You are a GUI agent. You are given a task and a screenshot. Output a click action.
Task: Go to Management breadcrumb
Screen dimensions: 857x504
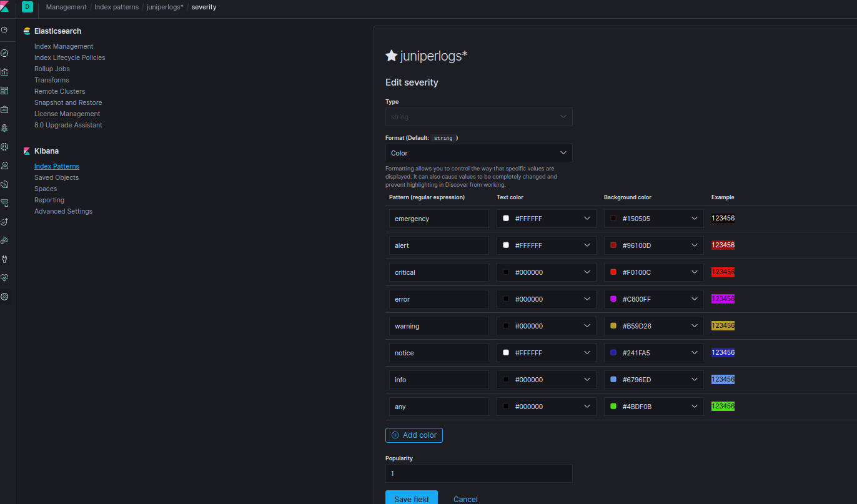[66, 7]
